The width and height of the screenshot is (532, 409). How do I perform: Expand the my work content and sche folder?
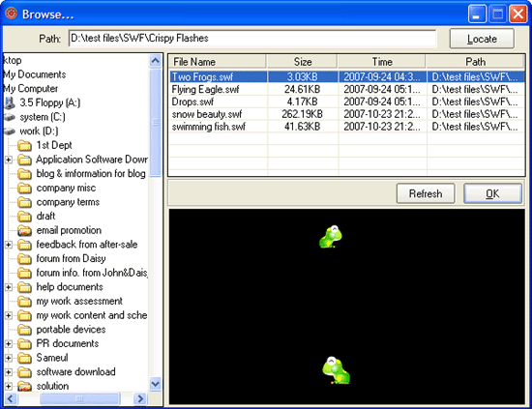[x=9, y=316]
